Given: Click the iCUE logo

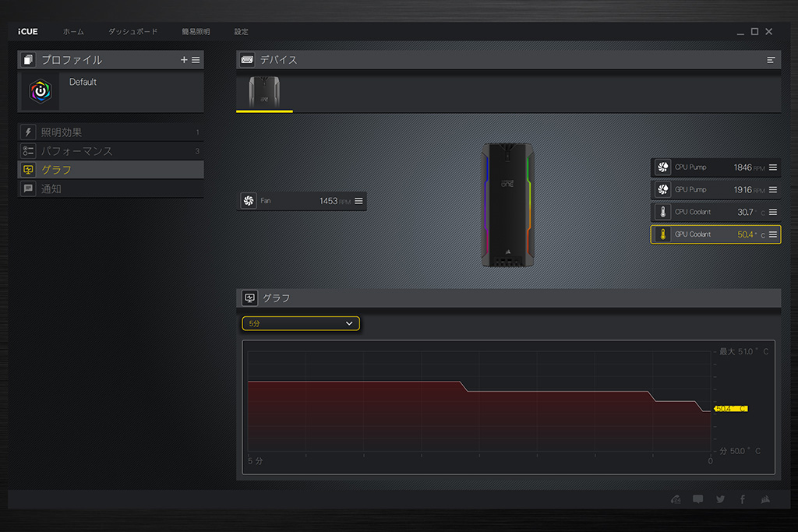Looking at the screenshot, I should point(28,31).
